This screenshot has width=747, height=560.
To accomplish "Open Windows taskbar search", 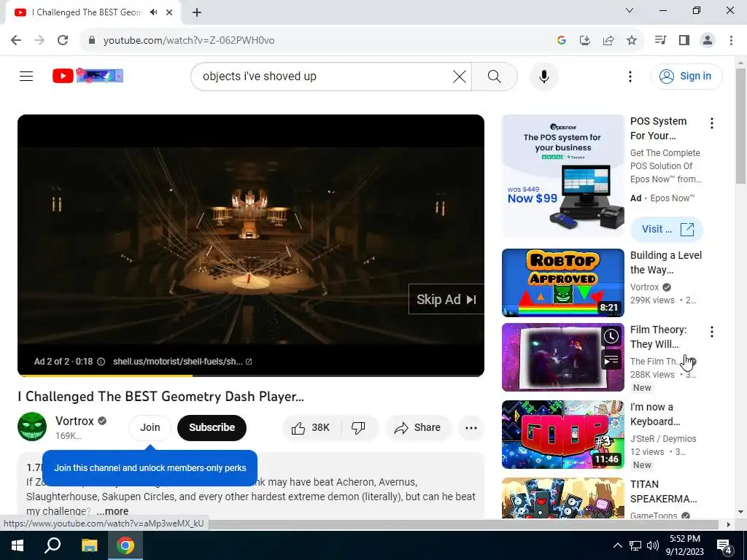I will [x=53, y=545].
